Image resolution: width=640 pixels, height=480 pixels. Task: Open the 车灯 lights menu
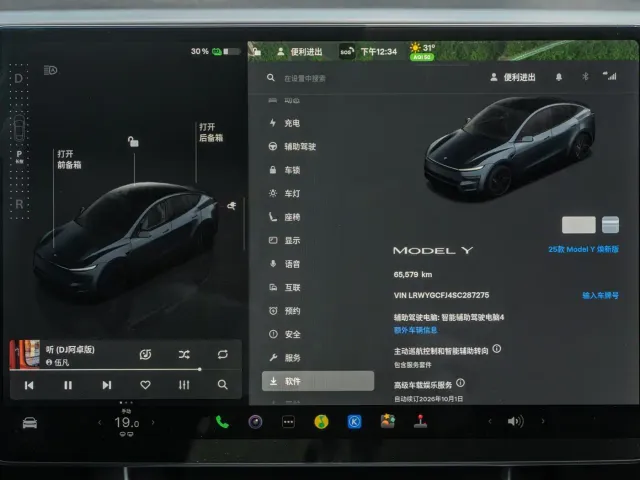coord(284,193)
